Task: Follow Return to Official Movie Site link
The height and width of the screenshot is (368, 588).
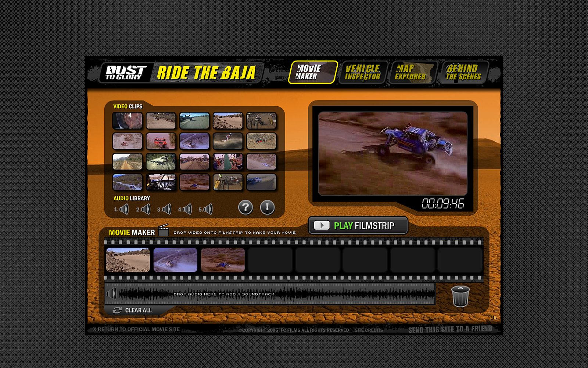Action: (136, 329)
